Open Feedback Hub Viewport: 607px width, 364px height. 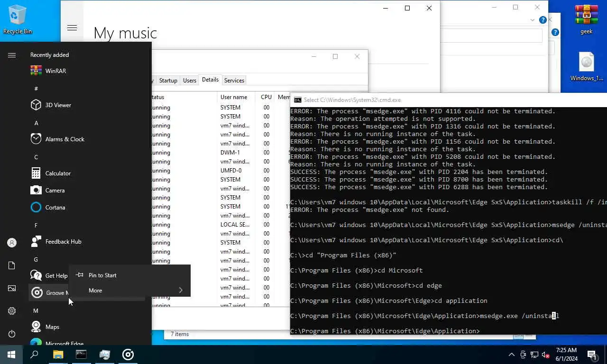pos(88,241)
